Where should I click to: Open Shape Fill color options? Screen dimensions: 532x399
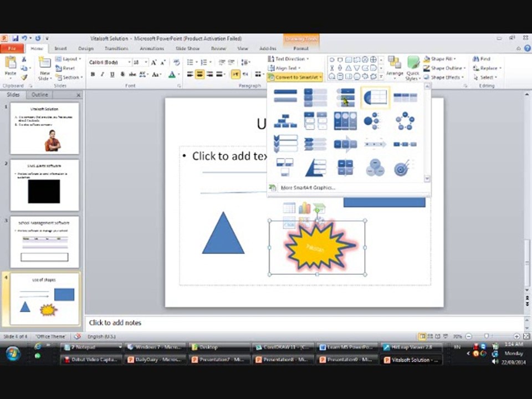pyautogui.click(x=439, y=59)
